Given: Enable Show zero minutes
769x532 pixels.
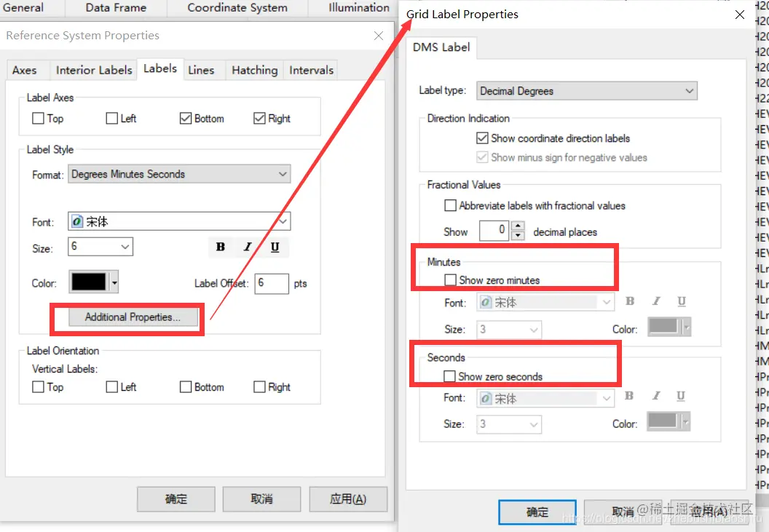Looking at the screenshot, I should (450, 279).
